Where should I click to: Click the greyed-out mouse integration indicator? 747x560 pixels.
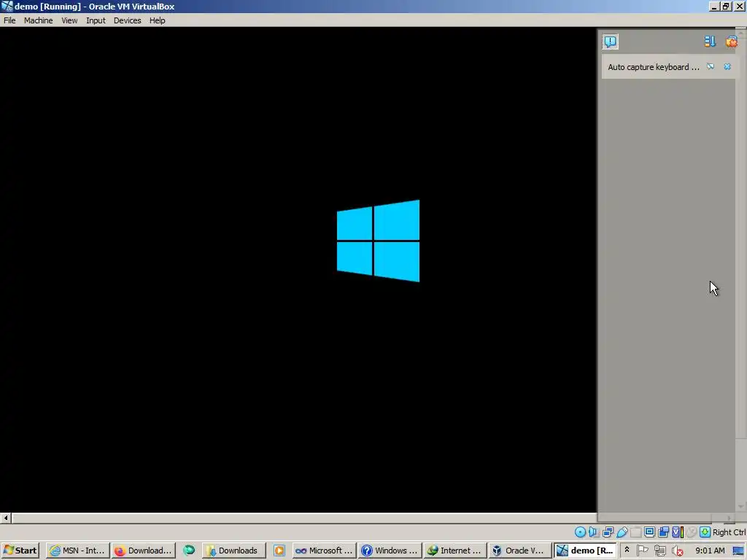692,532
